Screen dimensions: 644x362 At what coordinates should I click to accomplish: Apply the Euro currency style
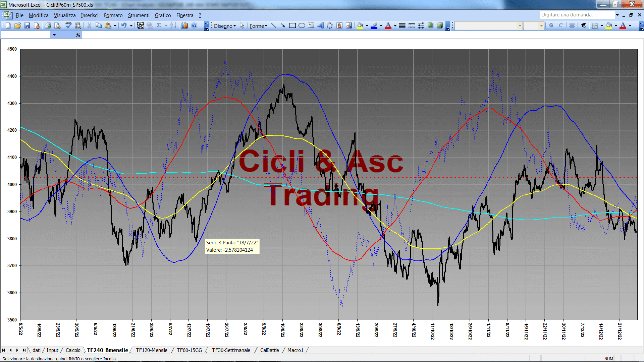[x=584, y=25]
